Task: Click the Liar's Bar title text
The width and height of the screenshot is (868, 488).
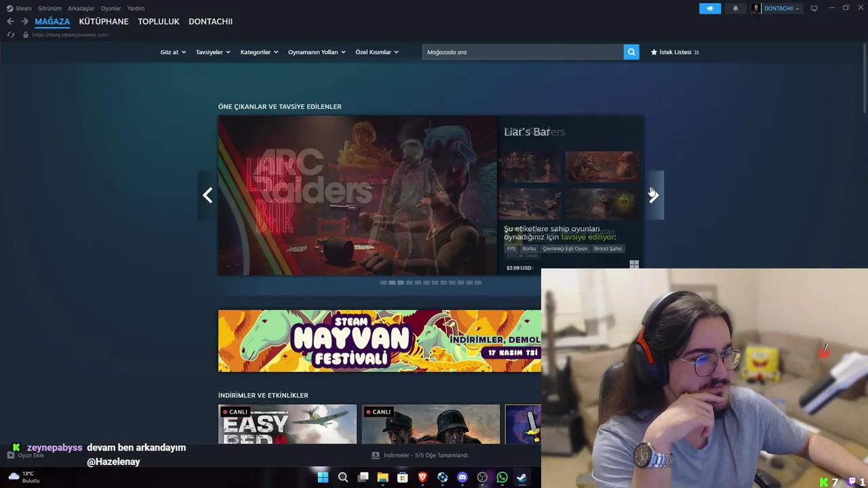Action: tap(527, 131)
